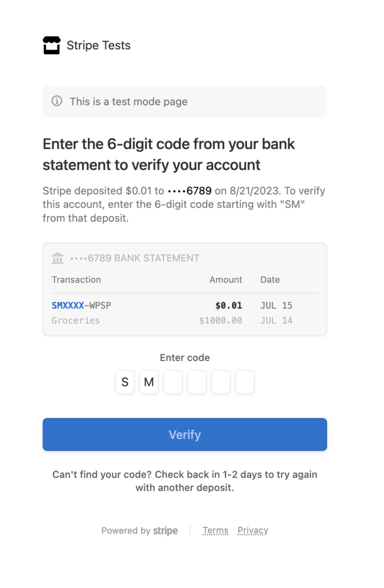Click the Transaction column header
This screenshot has height=588, width=384.
coord(76,280)
